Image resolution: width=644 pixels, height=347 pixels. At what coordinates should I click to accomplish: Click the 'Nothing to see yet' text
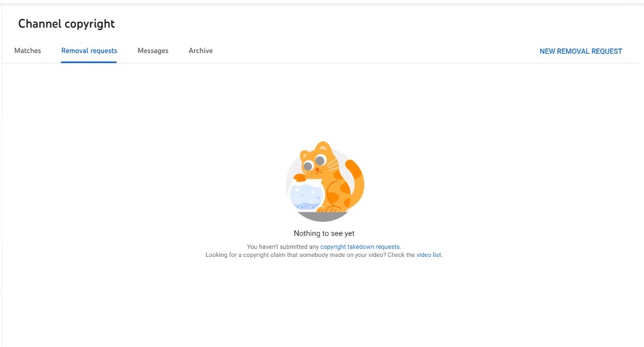point(324,233)
